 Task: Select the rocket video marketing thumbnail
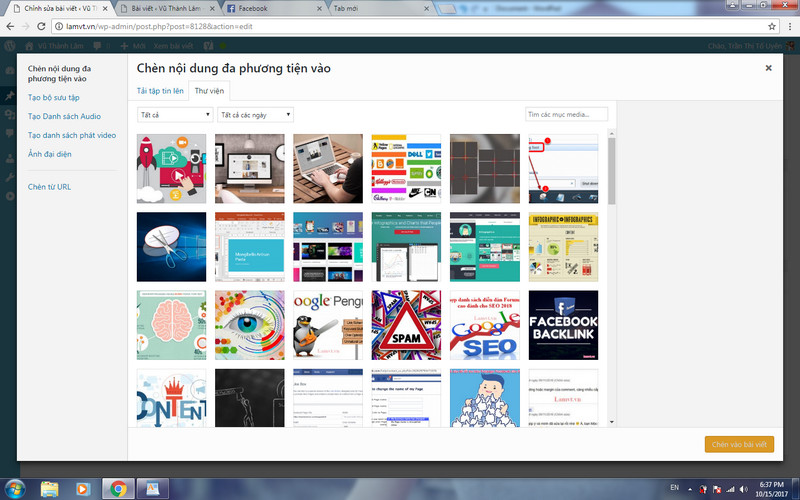(171, 168)
